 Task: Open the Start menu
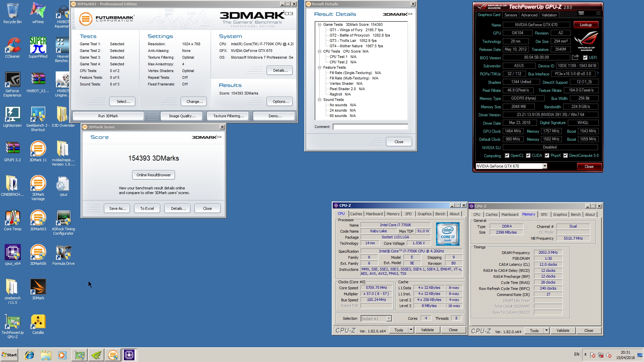point(9,355)
